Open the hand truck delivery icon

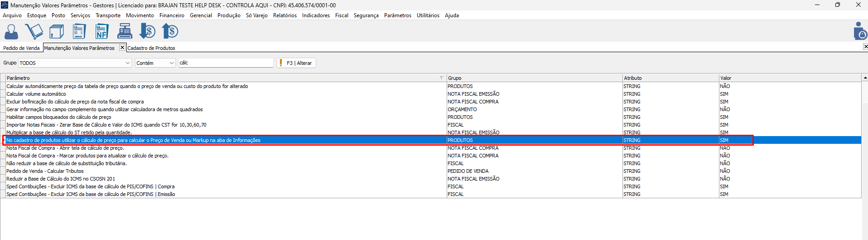tap(34, 32)
